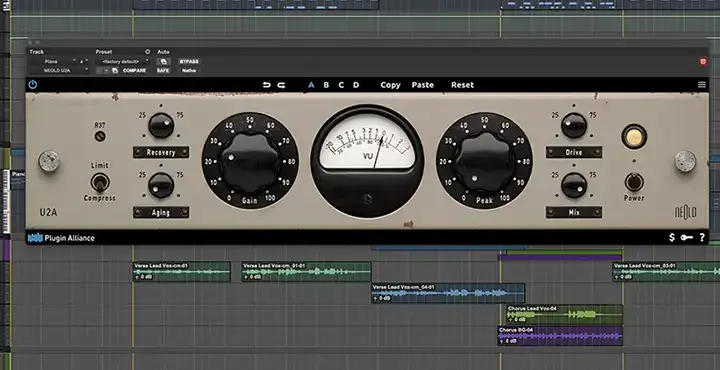Screen dimensions: 720x370
Task: Flip the Power toggle switch
Action: [x=634, y=182]
